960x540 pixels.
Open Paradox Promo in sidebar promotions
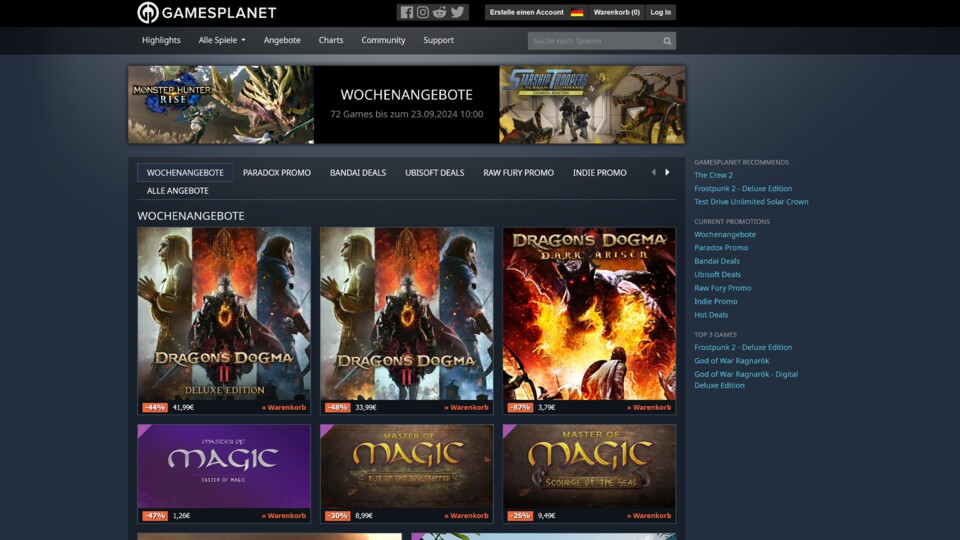tap(721, 248)
